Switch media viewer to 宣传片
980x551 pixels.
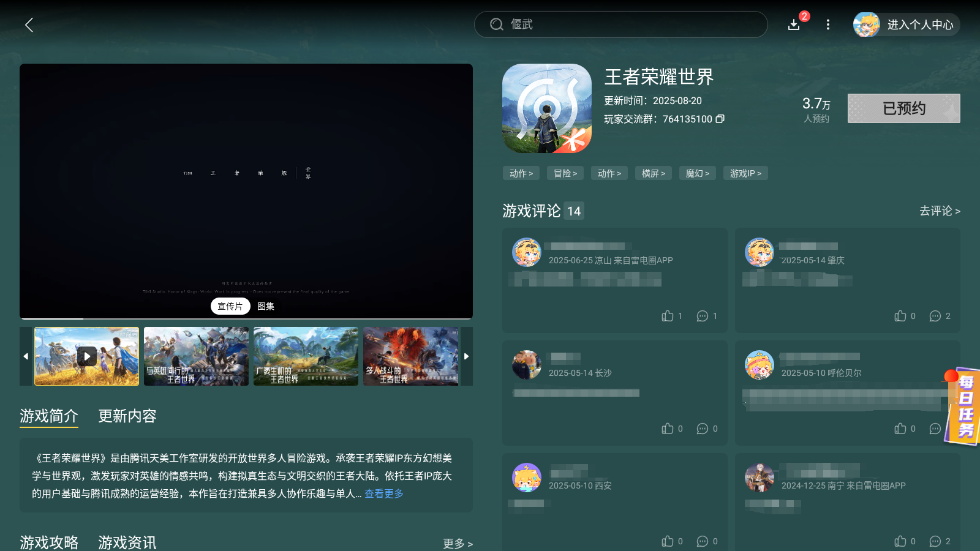pos(230,306)
